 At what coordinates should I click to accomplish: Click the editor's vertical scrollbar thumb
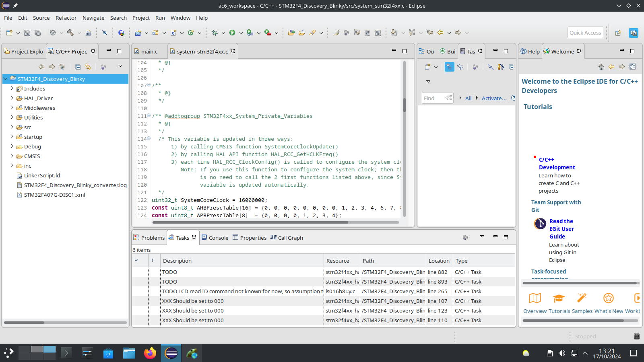(404, 105)
